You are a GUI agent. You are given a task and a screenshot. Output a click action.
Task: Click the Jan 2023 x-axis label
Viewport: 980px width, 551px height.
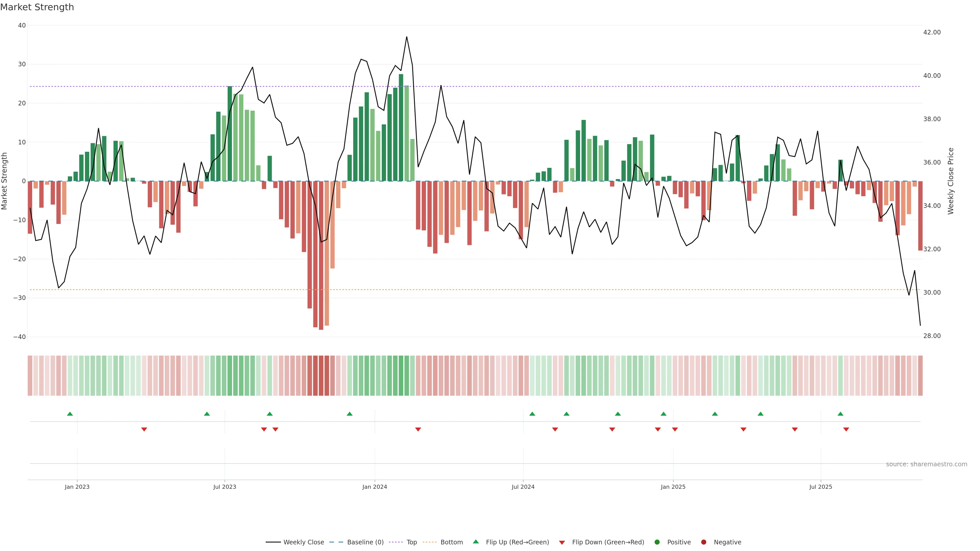[77, 487]
